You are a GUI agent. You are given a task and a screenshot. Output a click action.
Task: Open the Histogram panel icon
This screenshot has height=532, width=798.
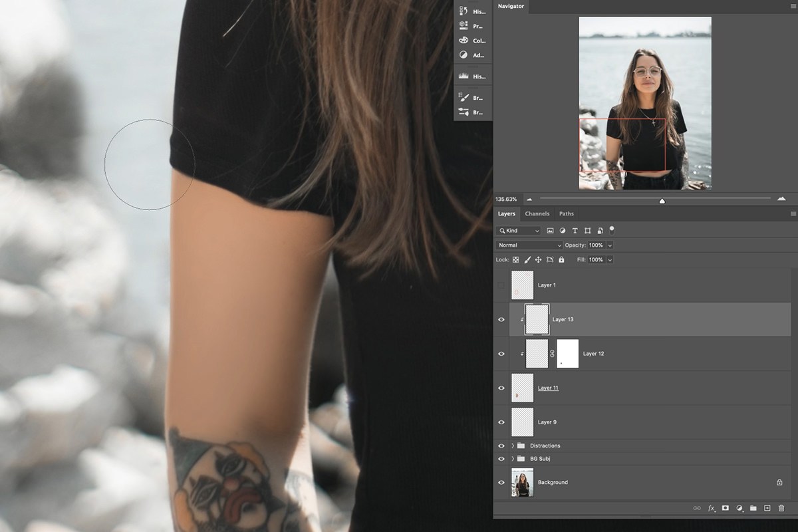[464, 76]
